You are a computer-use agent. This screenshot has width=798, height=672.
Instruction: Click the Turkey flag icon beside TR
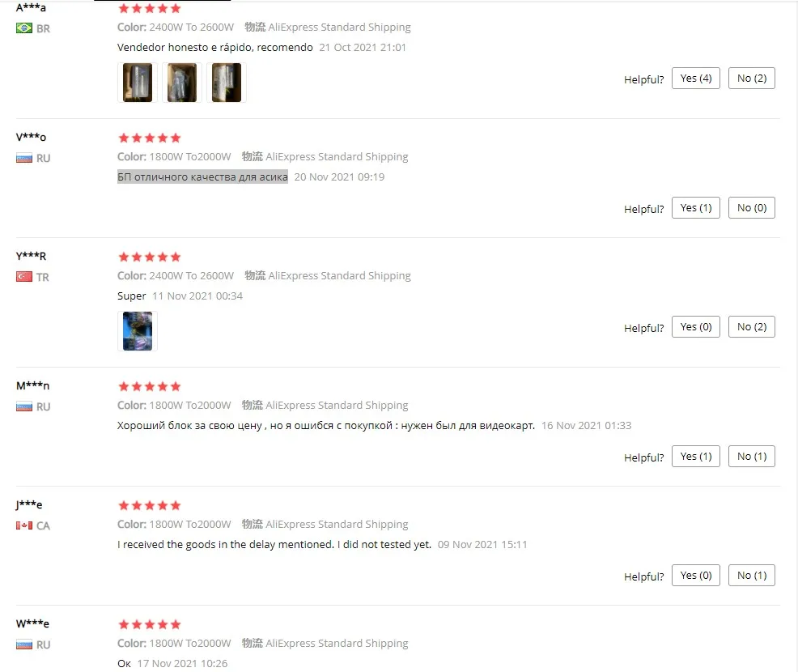coord(24,276)
